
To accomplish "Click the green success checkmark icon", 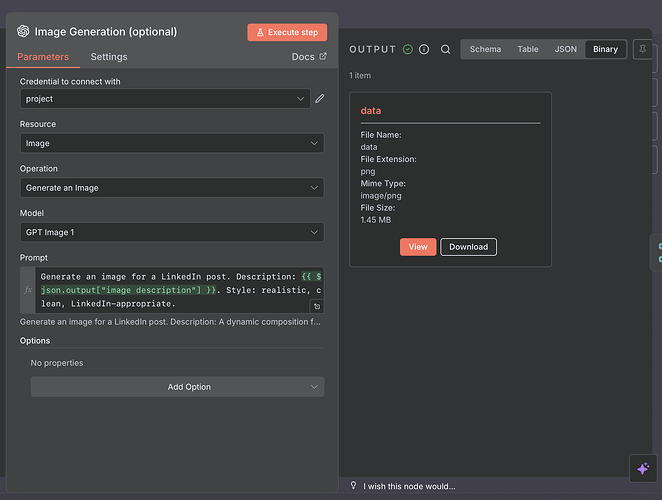I will point(408,49).
